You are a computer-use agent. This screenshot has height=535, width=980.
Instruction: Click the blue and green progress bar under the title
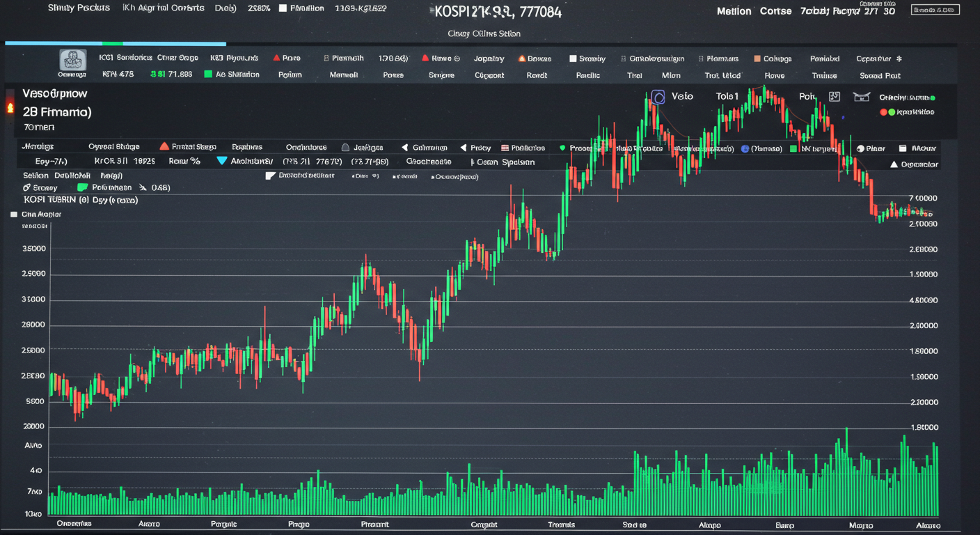pyautogui.click(x=116, y=43)
